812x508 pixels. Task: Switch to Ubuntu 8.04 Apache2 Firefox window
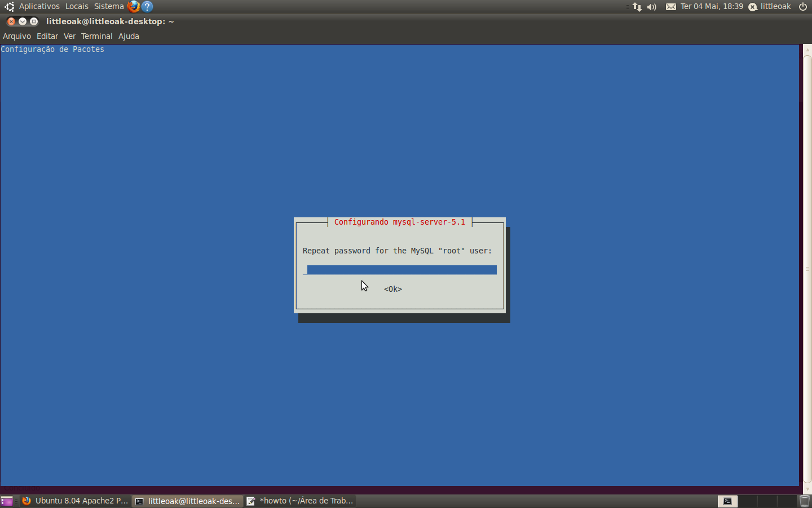(x=75, y=501)
